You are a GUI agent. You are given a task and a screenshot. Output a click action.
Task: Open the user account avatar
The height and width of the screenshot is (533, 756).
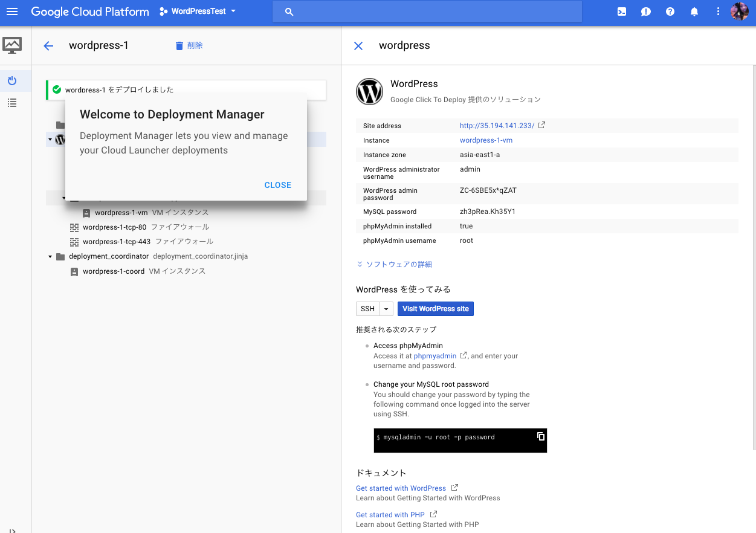740,11
